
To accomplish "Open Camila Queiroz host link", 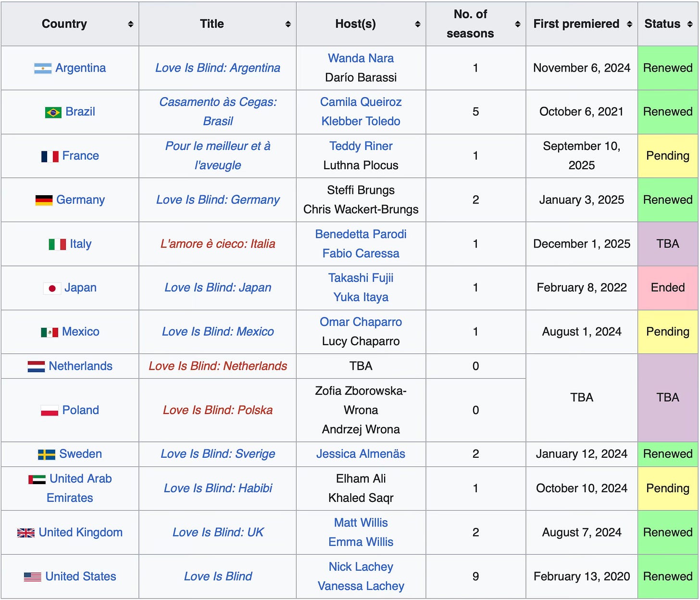I will pos(361,102).
